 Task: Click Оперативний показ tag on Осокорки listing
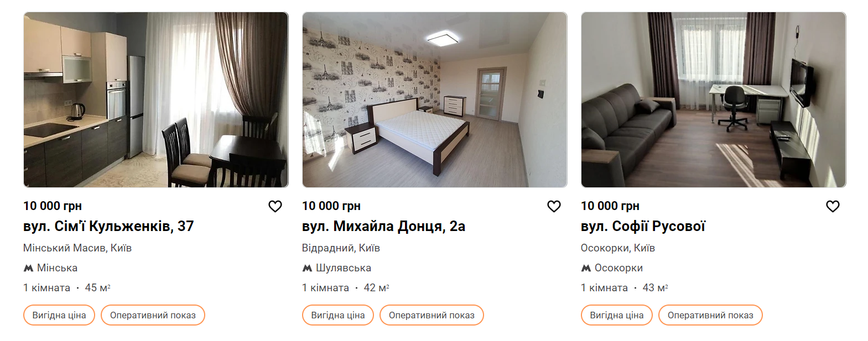pos(710,315)
